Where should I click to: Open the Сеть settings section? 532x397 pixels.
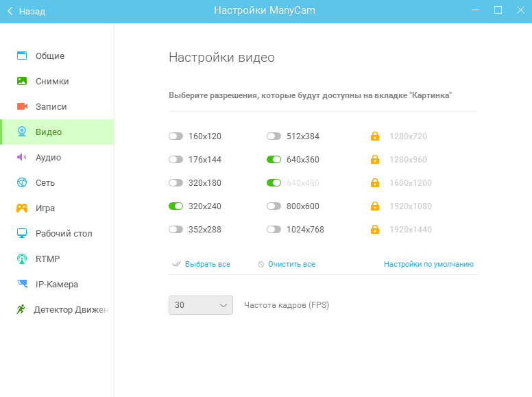57,182
